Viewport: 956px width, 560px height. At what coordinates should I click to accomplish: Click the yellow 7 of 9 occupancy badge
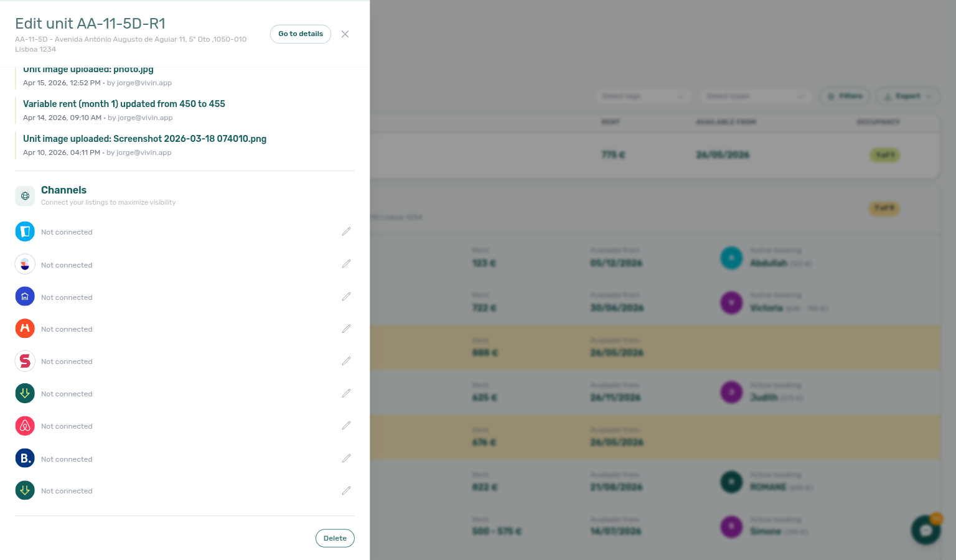click(884, 208)
